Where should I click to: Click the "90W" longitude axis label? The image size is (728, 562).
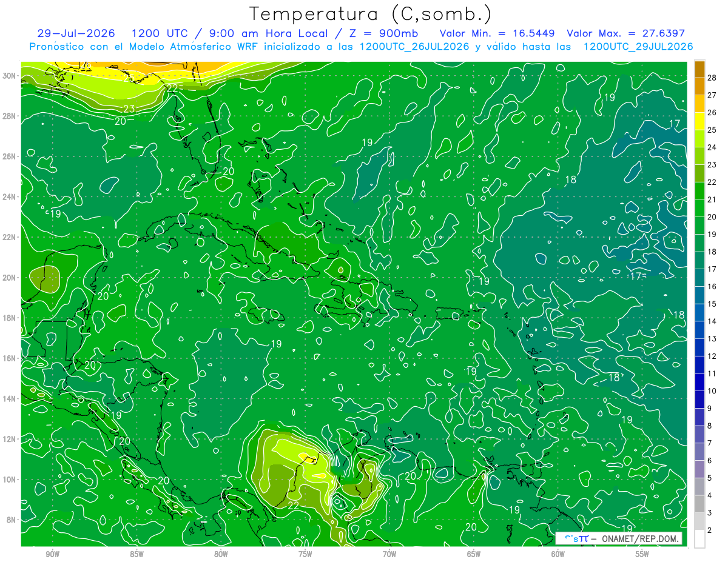(53, 554)
